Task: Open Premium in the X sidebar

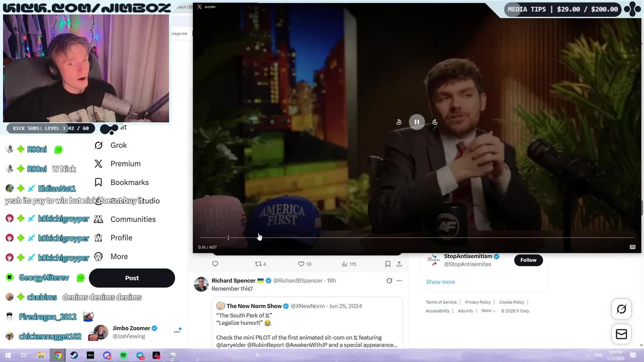Action: point(125,164)
